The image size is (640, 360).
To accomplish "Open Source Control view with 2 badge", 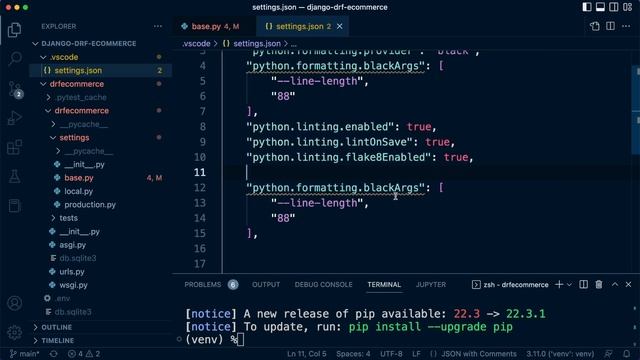I will click(x=15, y=89).
